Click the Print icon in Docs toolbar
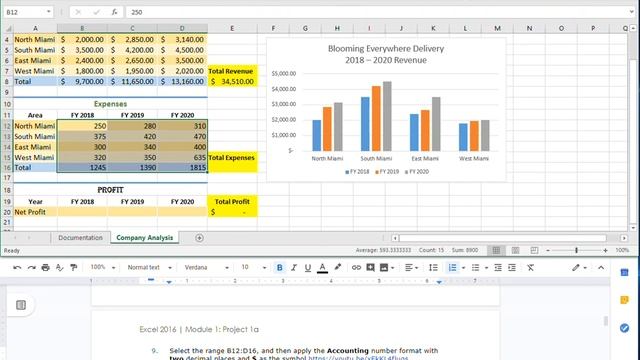Image resolution: width=640 pixels, height=360 pixels. [45, 268]
